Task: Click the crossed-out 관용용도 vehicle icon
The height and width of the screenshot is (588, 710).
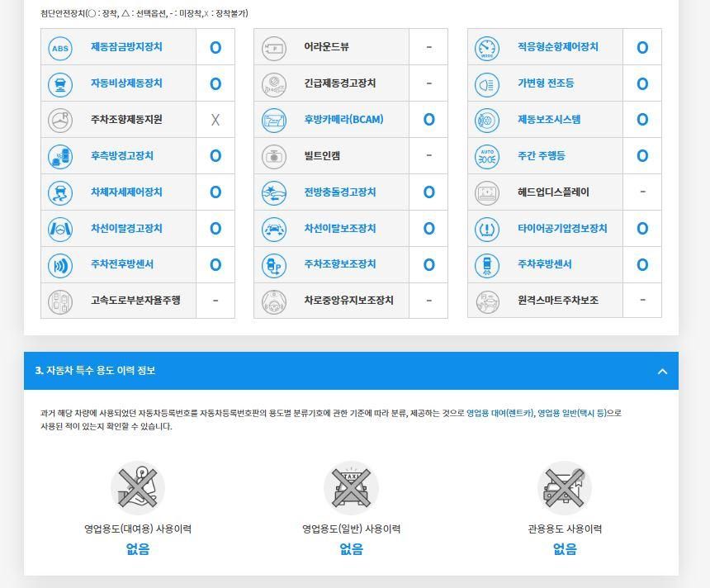Action: pyautogui.click(x=565, y=488)
